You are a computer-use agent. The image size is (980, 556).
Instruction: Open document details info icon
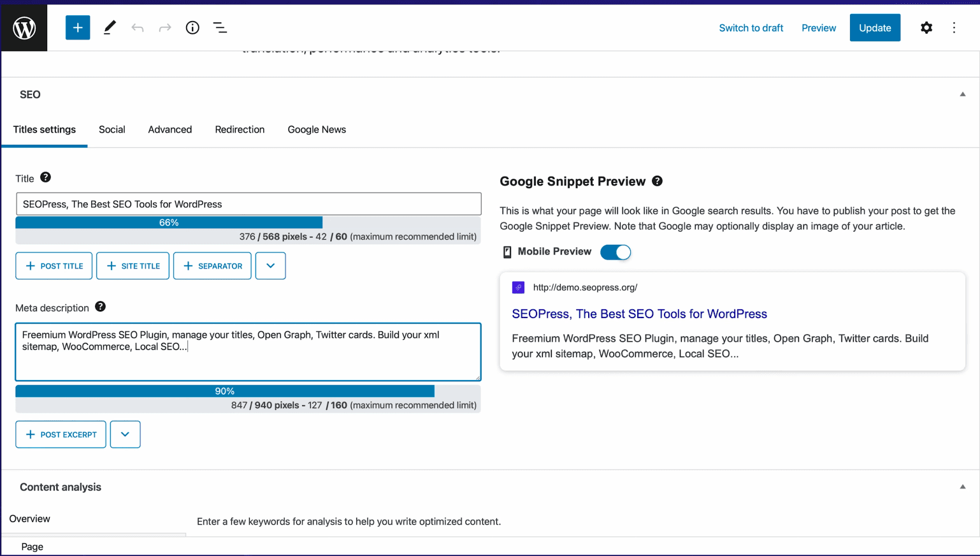point(192,27)
